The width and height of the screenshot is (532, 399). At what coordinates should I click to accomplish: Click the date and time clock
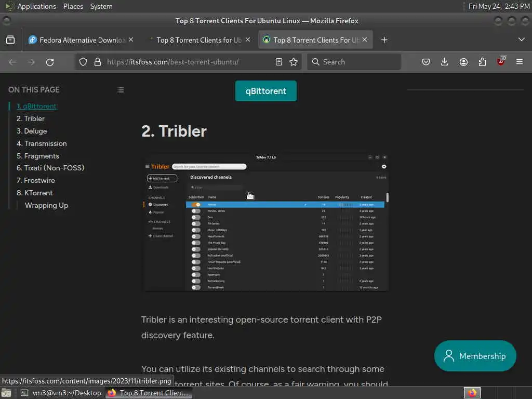[x=499, y=6]
